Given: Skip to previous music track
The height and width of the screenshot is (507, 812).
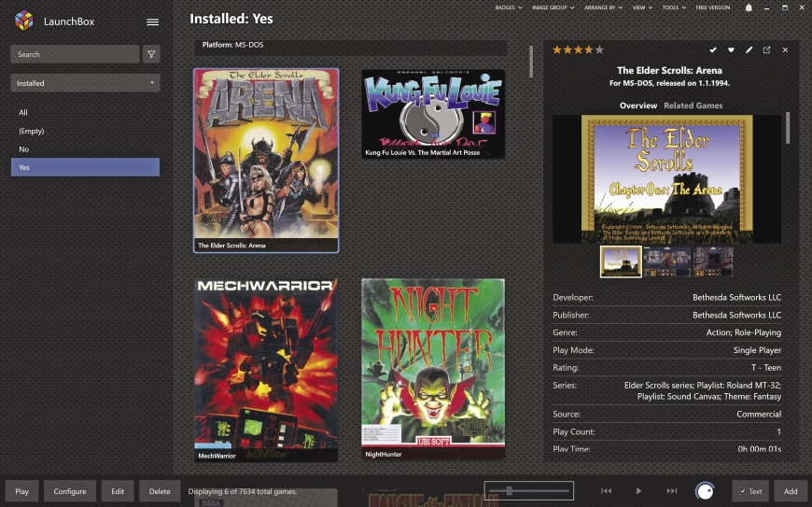Looking at the screenshot, I should click(x=606, y=491).
